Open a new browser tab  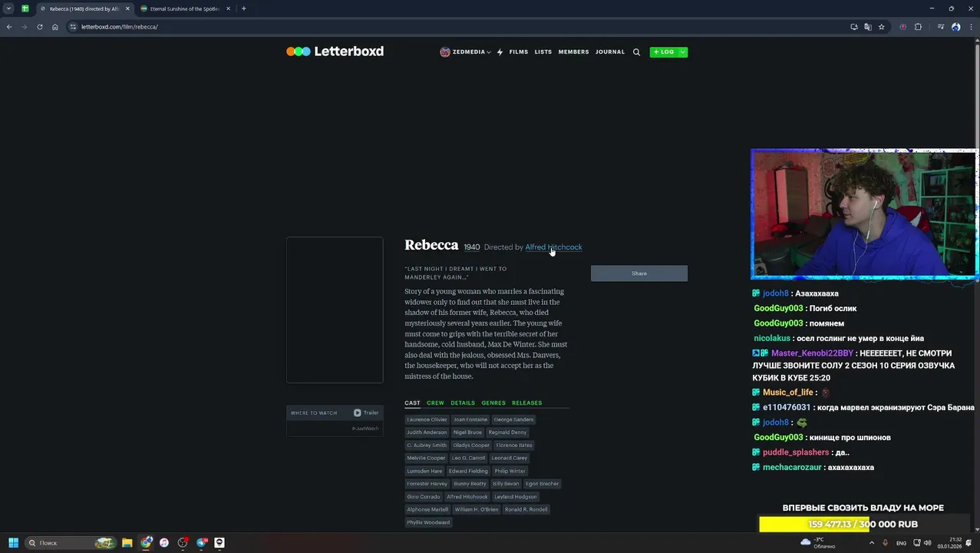244,8
